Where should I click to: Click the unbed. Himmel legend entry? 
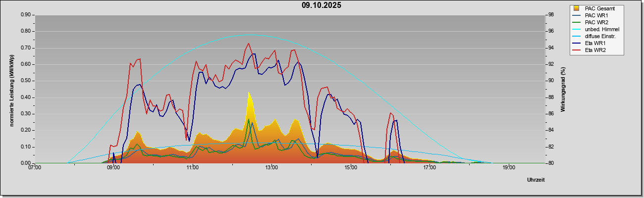click(595, 30)
